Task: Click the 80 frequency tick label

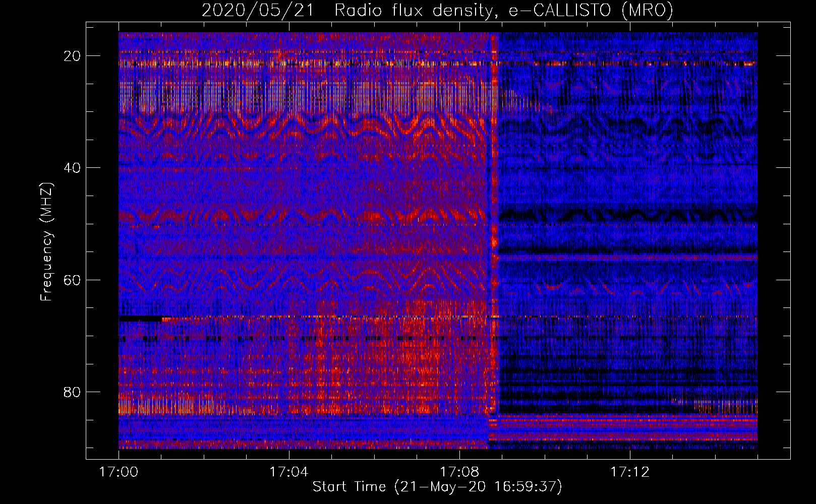Action: coord(72,392)
